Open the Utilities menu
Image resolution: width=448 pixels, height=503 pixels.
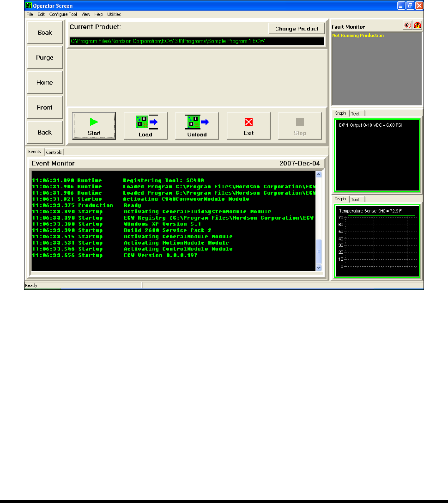114,14
